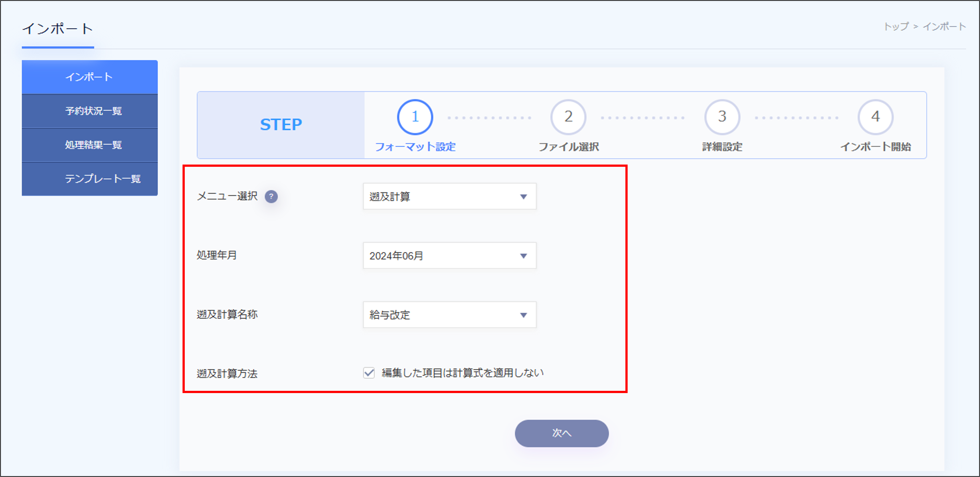Click step 3 詳細設定 circle
This screenshot has height=477, width=980.
tap(722, 117)
